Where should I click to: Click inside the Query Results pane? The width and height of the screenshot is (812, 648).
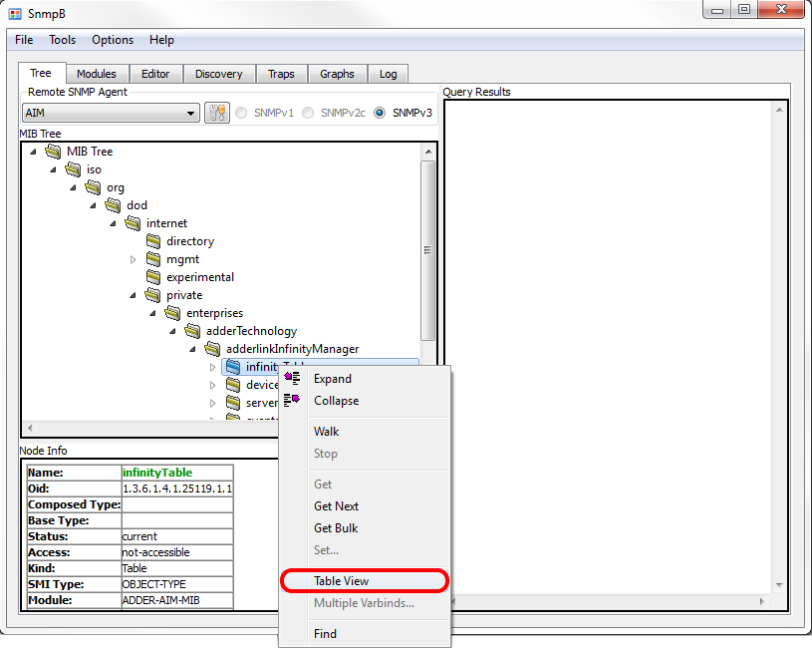[610, 347]
